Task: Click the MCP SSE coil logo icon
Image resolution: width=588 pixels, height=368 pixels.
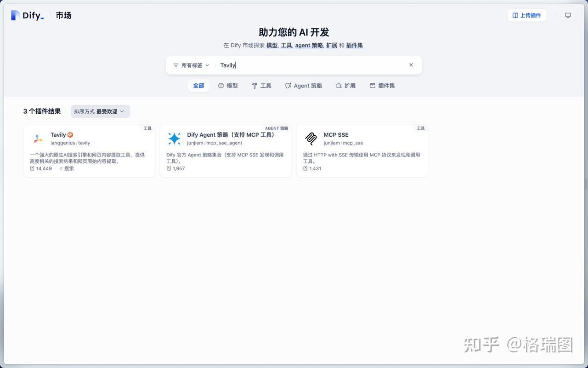Action: tap(311, 138)
